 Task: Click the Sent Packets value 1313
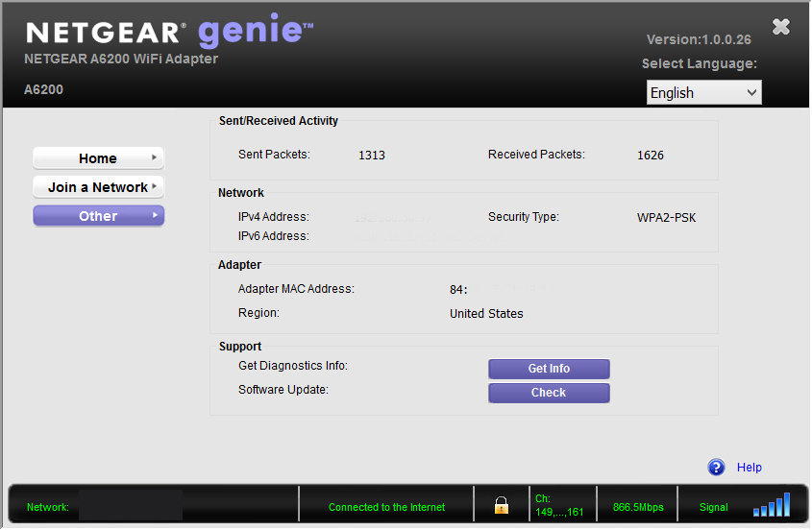(x=372, y=156)
